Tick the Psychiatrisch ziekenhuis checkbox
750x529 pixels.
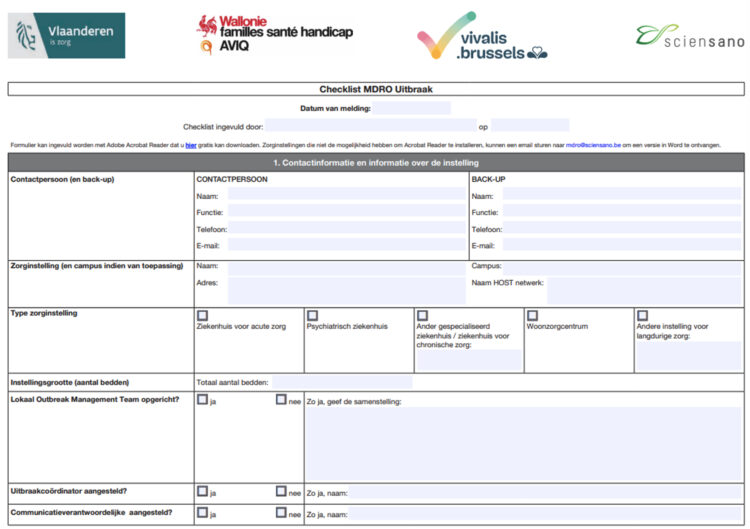pos(313,315)
